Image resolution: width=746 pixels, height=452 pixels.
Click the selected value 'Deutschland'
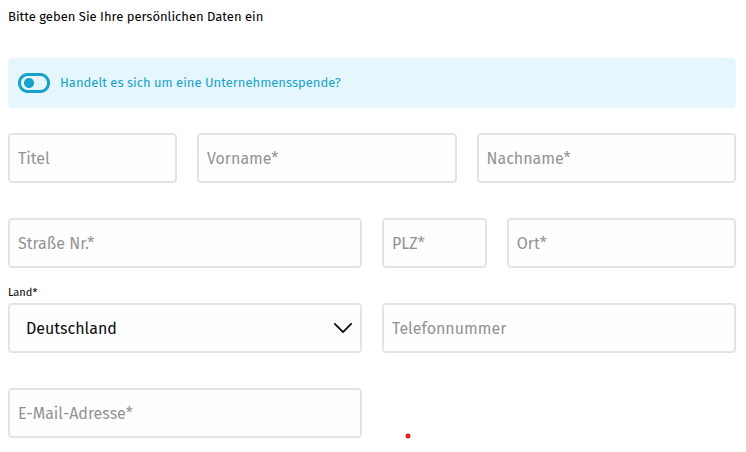click(71, 328)
